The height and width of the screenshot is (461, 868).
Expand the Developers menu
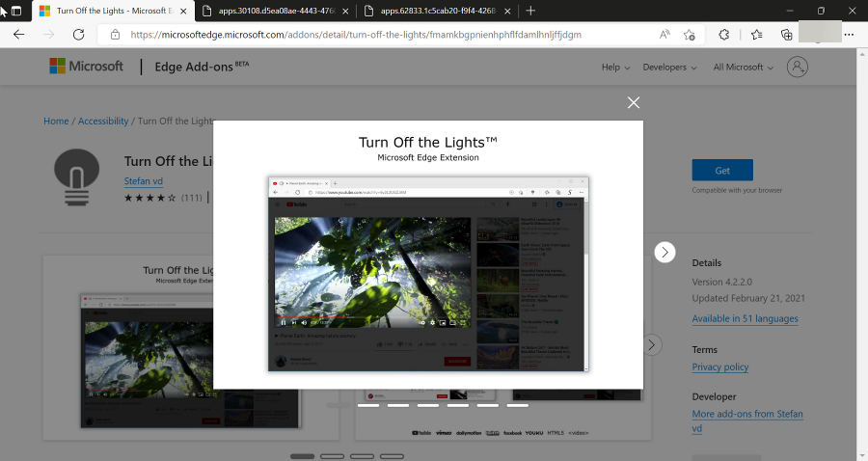click(669, 67)
